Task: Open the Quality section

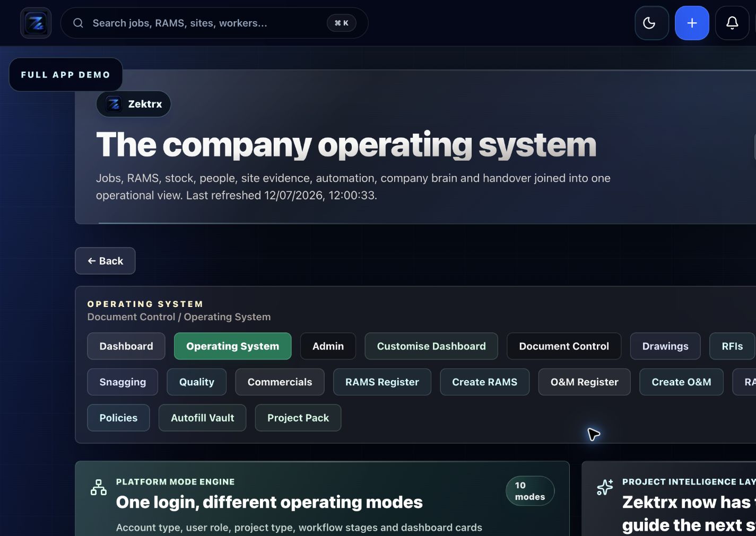Action: [197, 382]
